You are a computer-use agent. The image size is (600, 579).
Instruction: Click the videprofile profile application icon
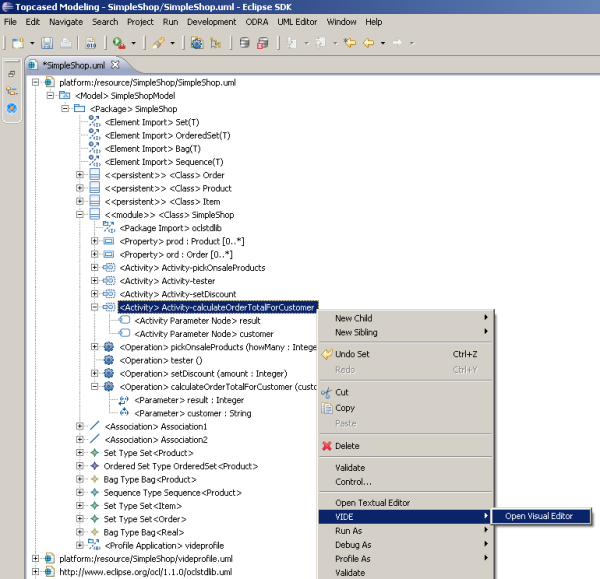(94, 545)
